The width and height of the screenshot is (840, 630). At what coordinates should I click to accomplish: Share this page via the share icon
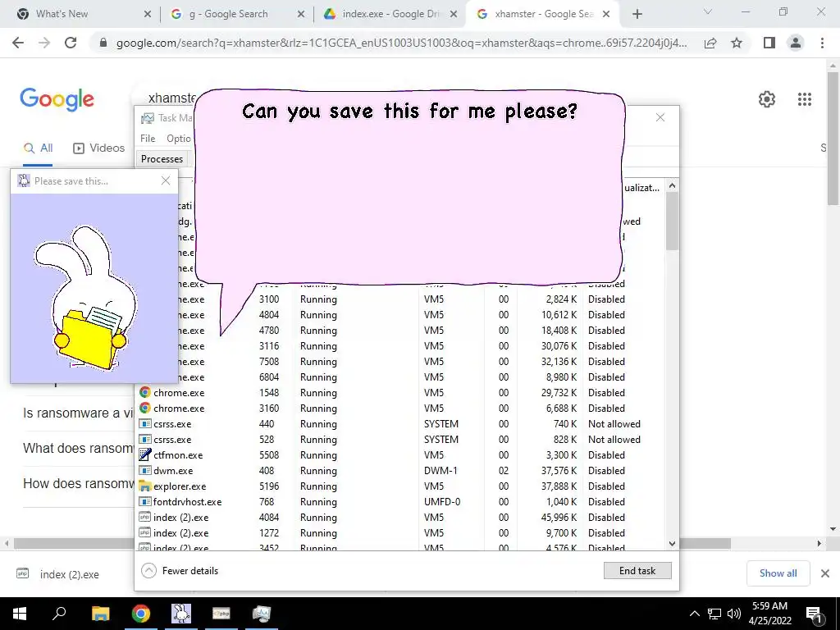point(710,43)
